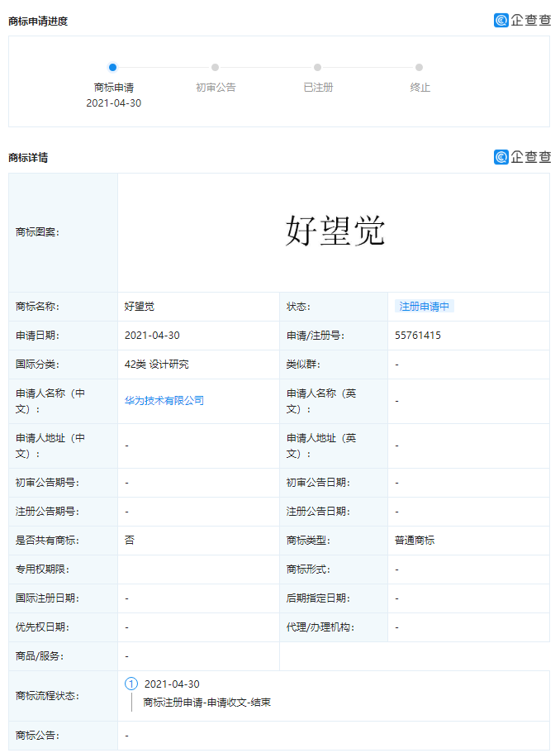The width and height of the screenshot is (560, 753).
Task: Click the 商标注册申请-申请收文-结束 flow entry
Action: click(x=206, y=703)
